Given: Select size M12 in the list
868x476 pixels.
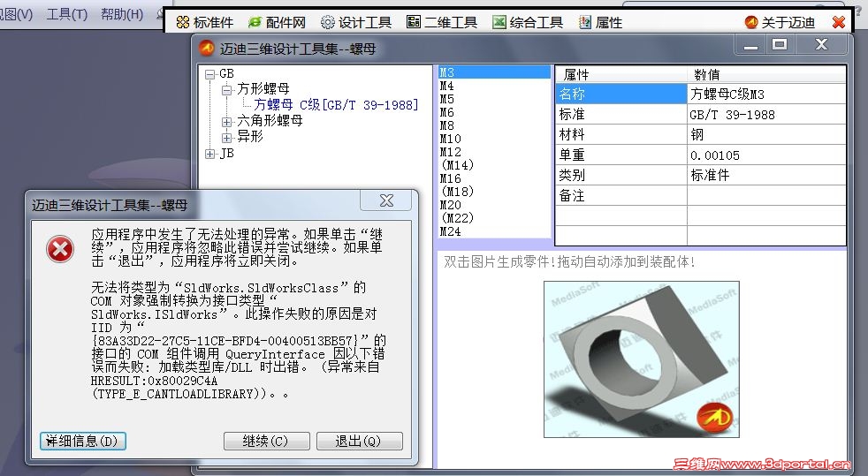Looking at the screenshot, I should [x=494, y=152].
